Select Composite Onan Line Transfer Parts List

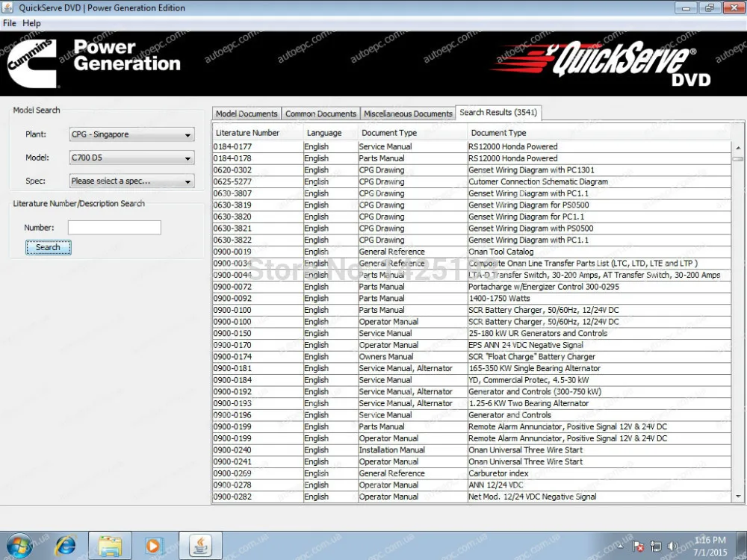(583, 264)
